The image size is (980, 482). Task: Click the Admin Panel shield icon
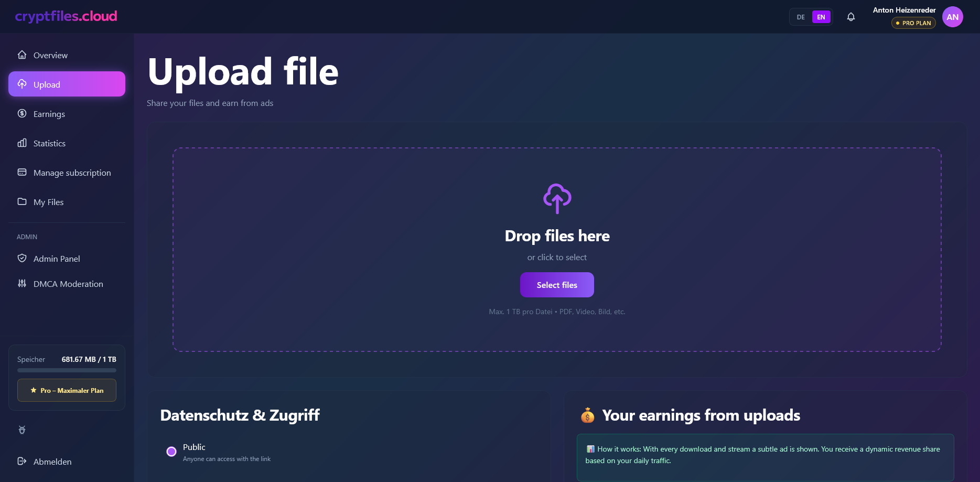(x=22, y=258)
